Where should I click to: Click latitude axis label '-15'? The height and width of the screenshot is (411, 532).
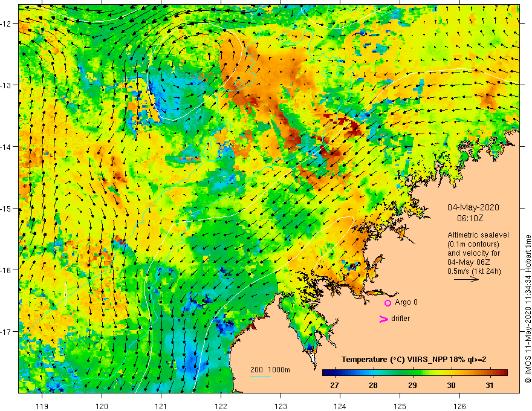[x=6, y=209]
